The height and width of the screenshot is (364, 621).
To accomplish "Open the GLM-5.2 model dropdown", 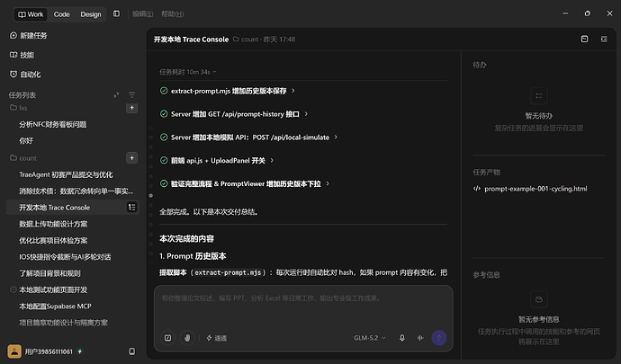I will 370,338.
